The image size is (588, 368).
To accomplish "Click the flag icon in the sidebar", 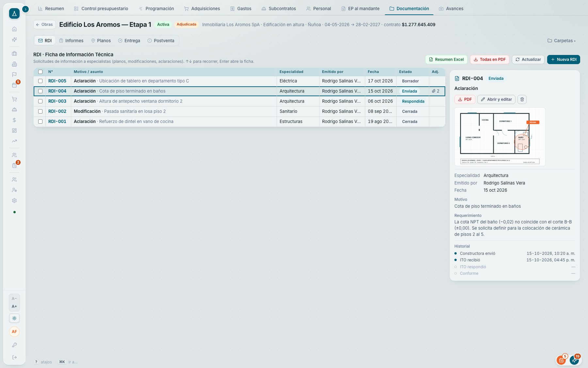I will [14, 75].
